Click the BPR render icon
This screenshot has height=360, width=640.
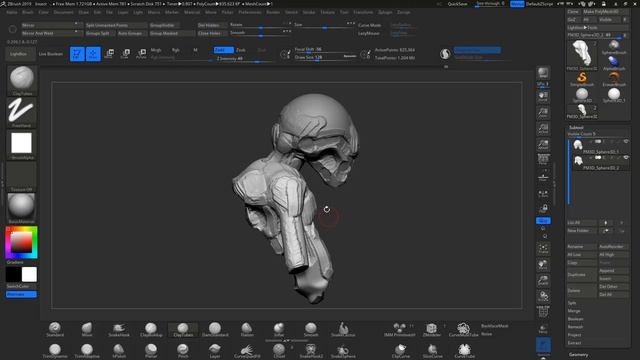click(543, 73)
